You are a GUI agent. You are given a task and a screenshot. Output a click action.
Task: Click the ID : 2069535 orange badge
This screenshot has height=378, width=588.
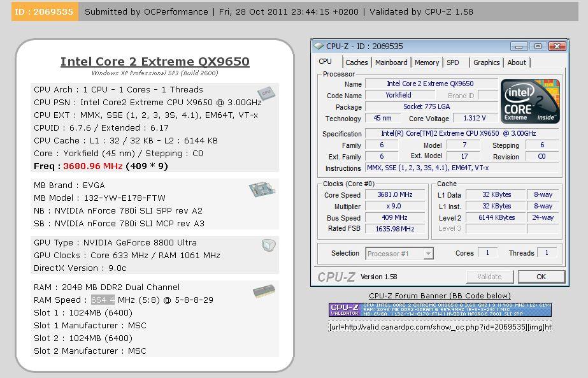click(45, 11)
